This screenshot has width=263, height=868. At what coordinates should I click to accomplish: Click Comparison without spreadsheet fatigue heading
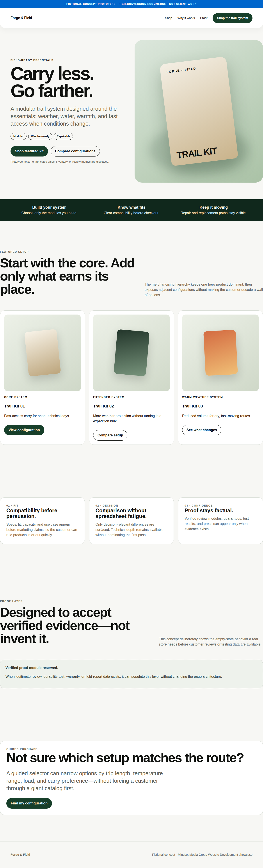click(x=121, y=513)
